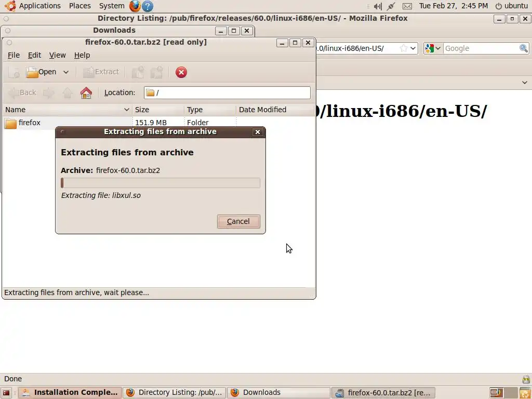
Task: Open the Google search engine dropdown
Action: coord(433,48)
